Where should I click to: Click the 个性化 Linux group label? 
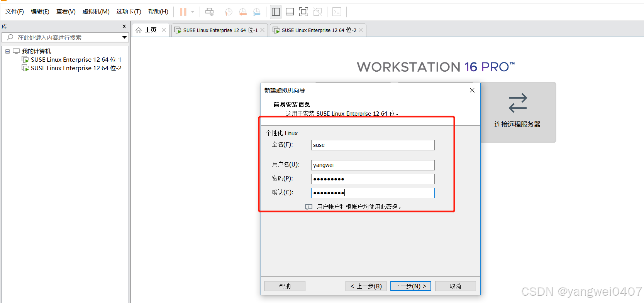coord(282,133)
